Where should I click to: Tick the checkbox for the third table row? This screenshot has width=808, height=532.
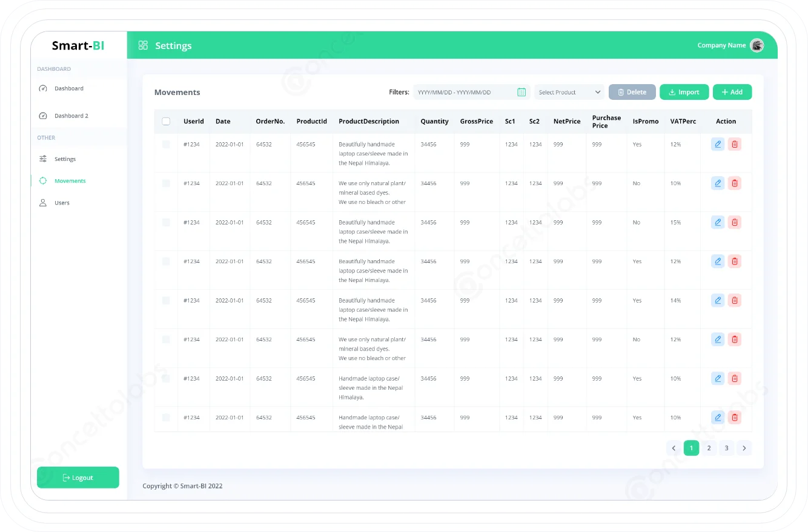[x=166, y=222]
